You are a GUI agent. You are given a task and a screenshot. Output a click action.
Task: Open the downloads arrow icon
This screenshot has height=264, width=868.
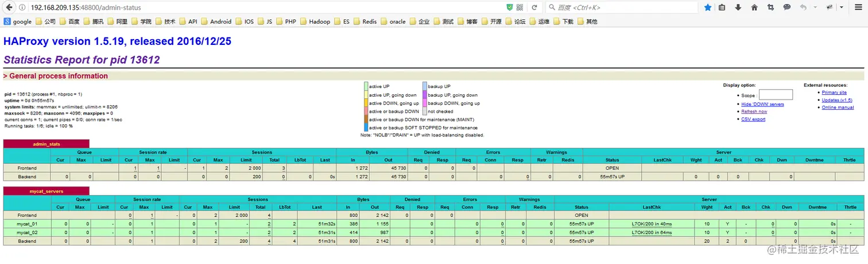[738, 7]
